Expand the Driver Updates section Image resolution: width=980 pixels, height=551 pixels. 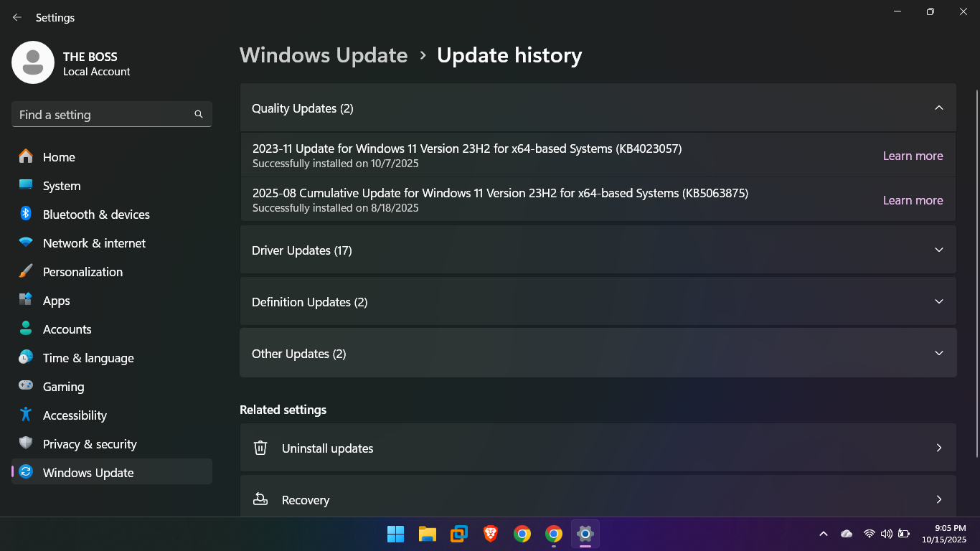coord(938,250)
